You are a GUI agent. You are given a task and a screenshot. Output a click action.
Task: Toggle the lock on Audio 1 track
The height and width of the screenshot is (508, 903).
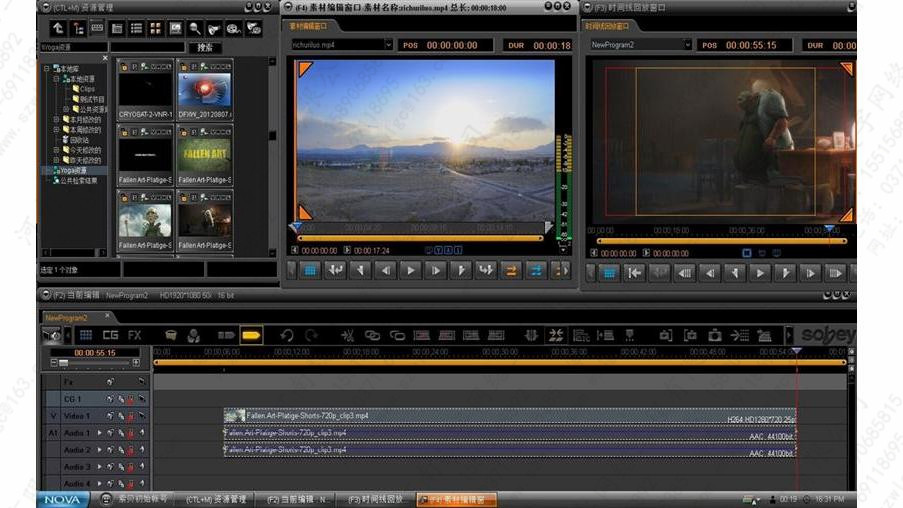130,433
